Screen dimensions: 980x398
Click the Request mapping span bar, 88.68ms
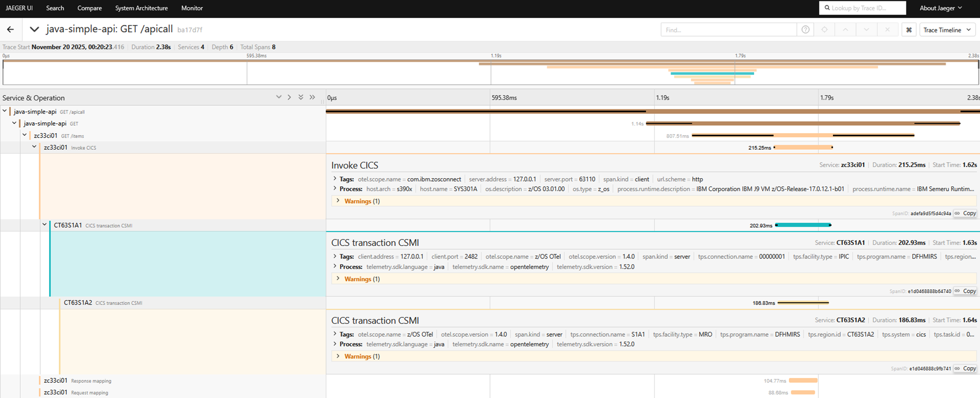tap(803, 392)
